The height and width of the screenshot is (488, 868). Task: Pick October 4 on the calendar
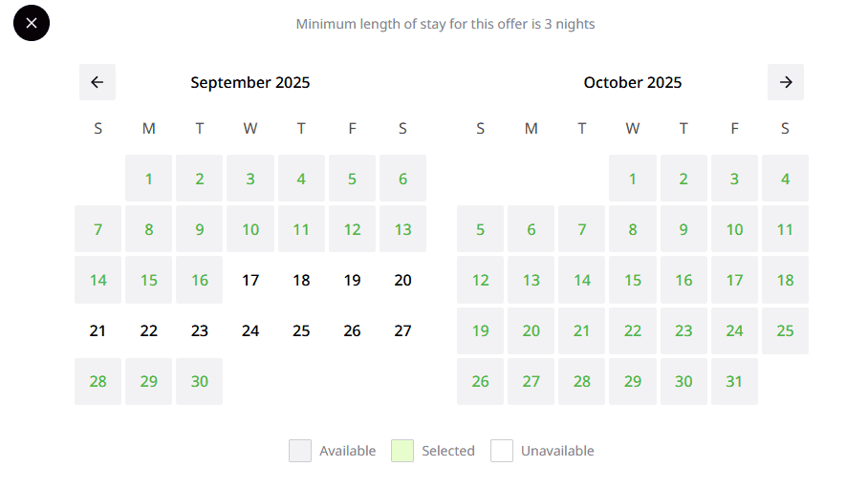pos(785,179)
